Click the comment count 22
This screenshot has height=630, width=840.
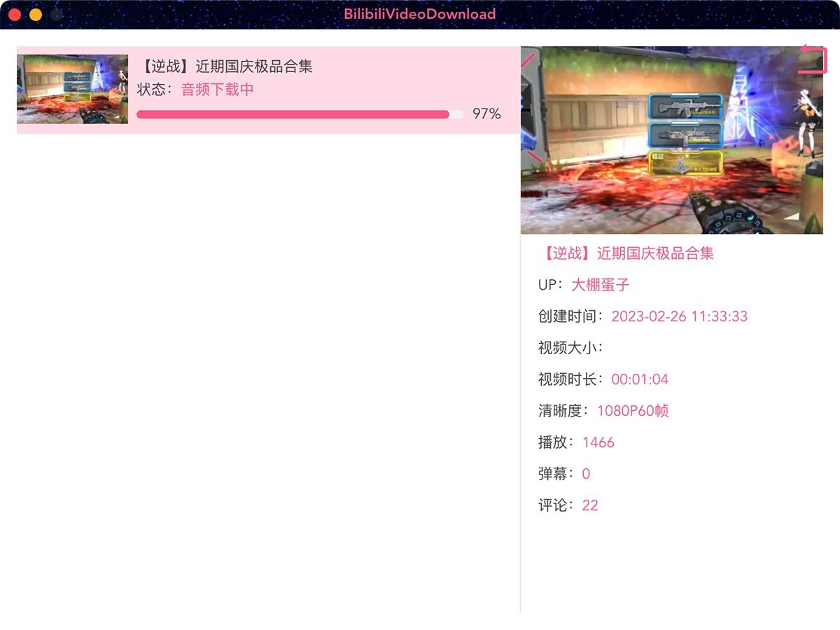pyautogui.click(x=590, y=505)
